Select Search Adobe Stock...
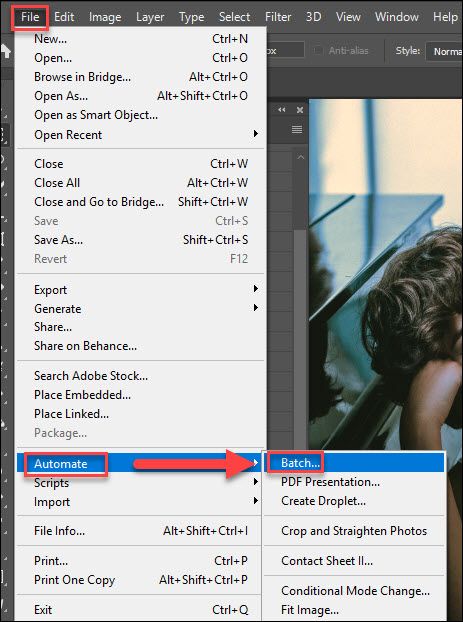The width and height of the screenshot is (463, 622). coord(140,376)
